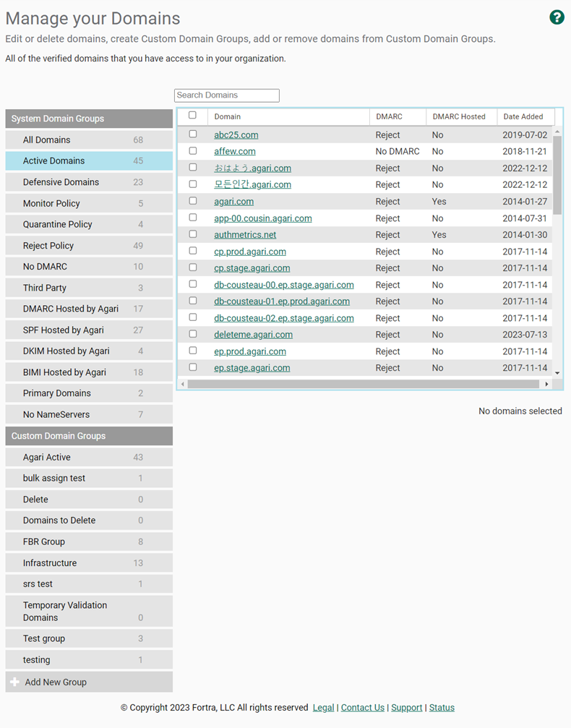
Task: Open the agari.com domain link
Action: pyautogui.click(x=233, y=202)
